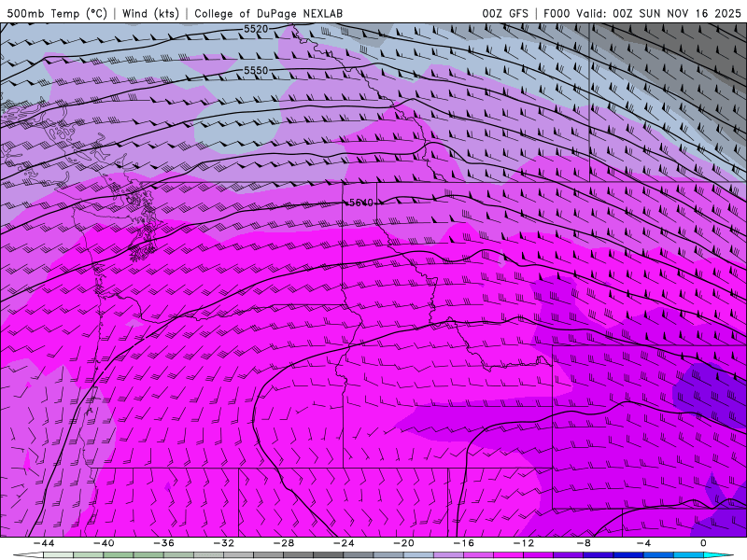Image resolution: width=747 pixels, height=560 pixels.
Task: Click the -40 color scale label
Action: (x=104, y=543)
